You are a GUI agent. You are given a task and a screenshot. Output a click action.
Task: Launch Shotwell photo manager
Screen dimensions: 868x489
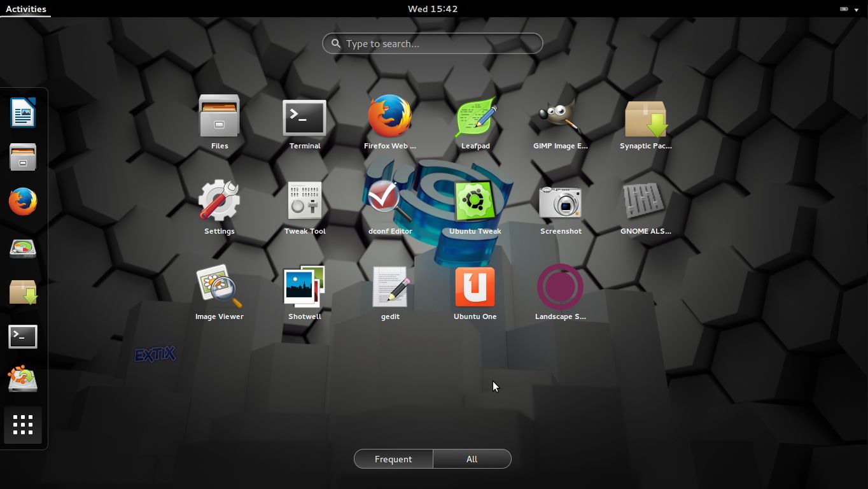point(304,288)
